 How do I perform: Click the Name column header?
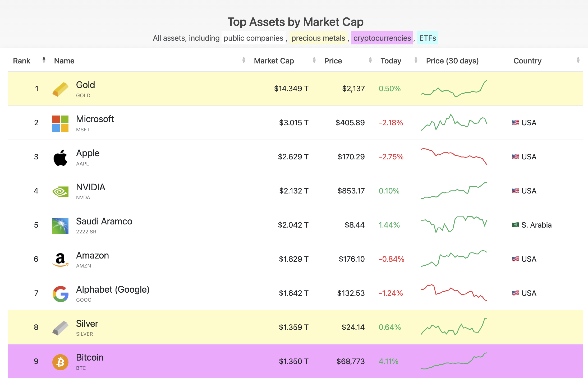pyautogui.click(x=64, y=61)
